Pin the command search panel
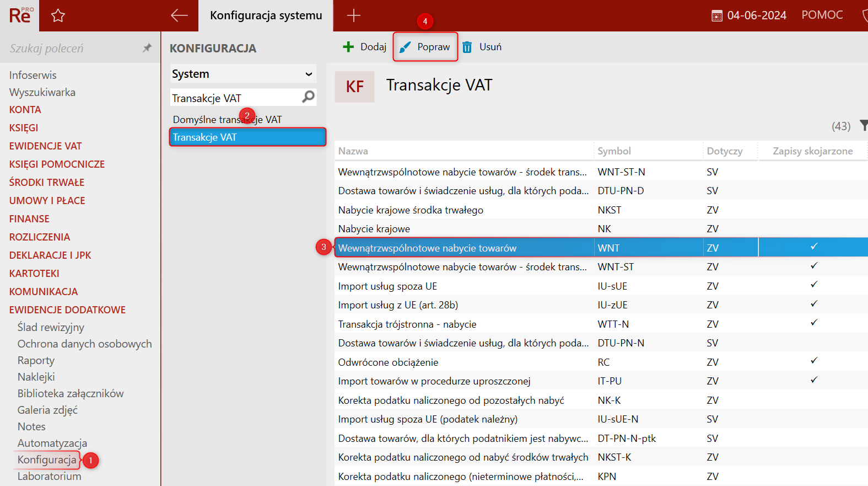 click(147, 48)
